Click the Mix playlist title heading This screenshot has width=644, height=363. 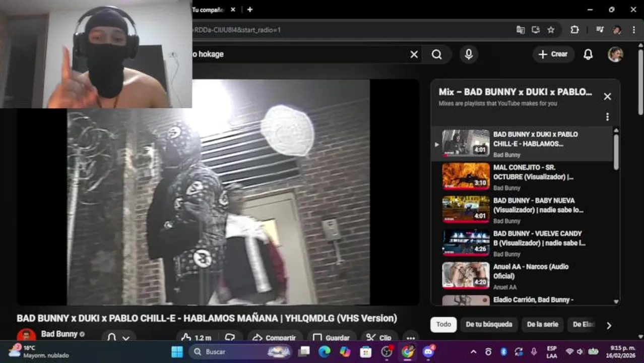515,92
